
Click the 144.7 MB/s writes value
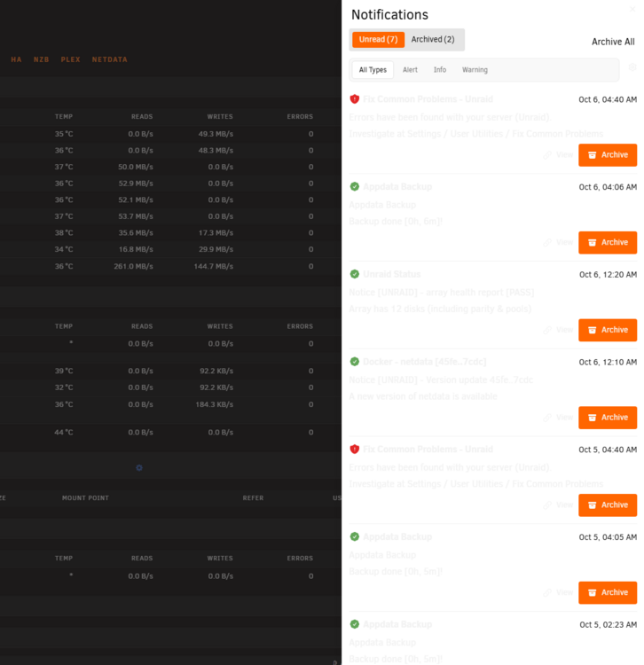tap(214, 266)
